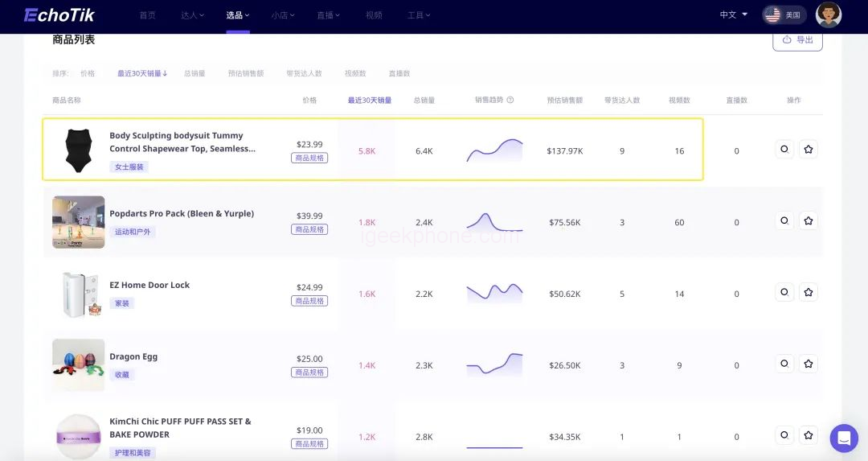Open the 中文 language dropdown
Screen dimensions: 868x461
733,15
